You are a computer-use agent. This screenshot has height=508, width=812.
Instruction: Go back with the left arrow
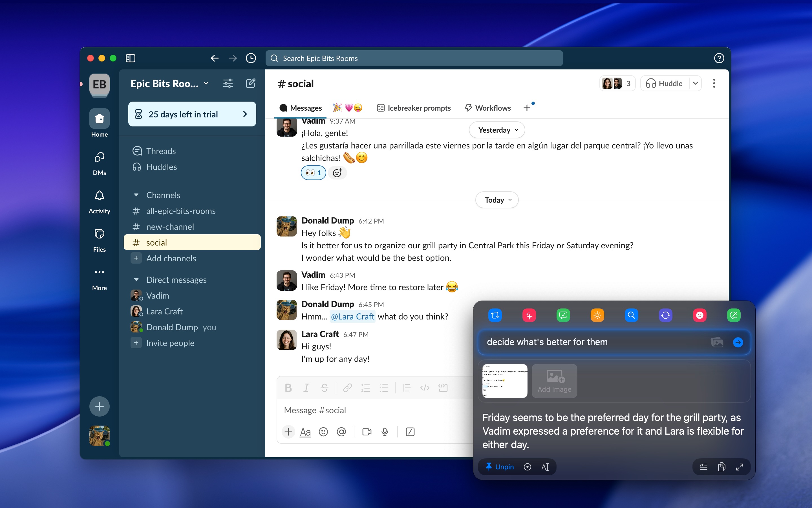215,58
